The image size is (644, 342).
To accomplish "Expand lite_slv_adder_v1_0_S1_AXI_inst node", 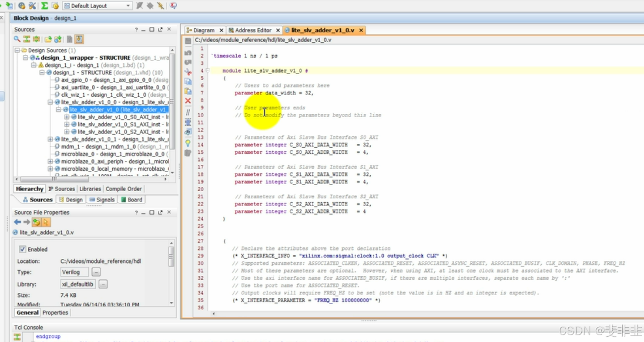I will click(x=67, y=125).
